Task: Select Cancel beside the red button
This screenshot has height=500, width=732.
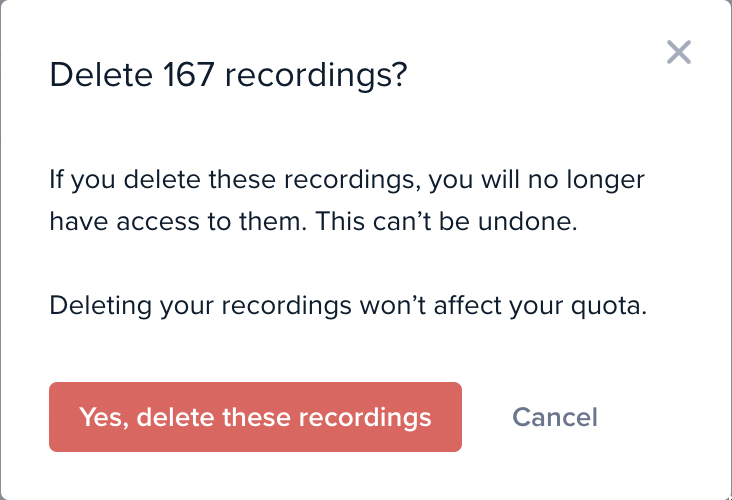Action: coord(555,417)
